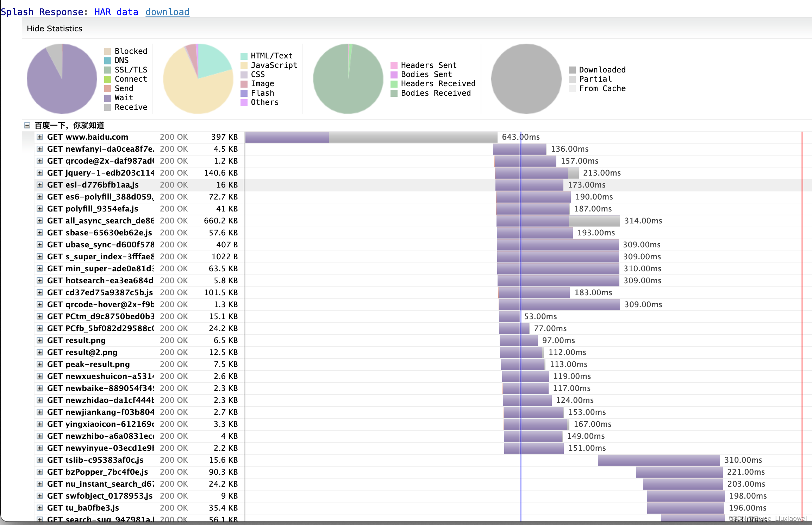Click plus icon next to GET peak-result.png

(x=40, y=364)
